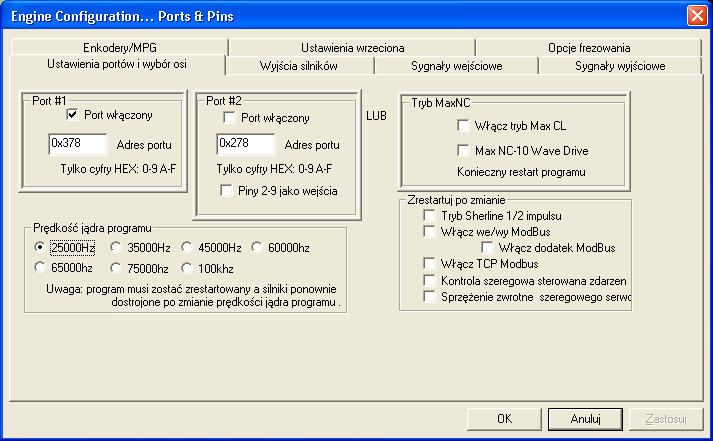The width and height of the screenshot is (713, 441).
Task: Pick 60000hz kernel speed
Action: [x=257, y=247]
